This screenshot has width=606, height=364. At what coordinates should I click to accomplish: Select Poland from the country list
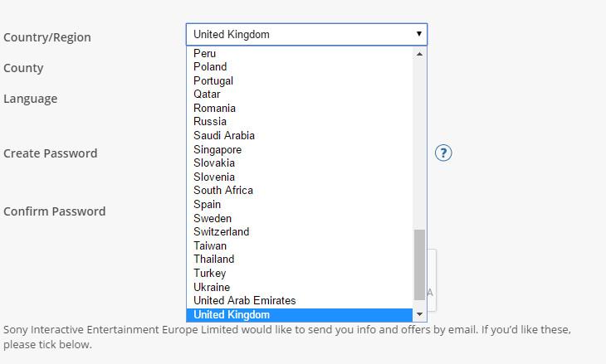(x=300, y=67)
